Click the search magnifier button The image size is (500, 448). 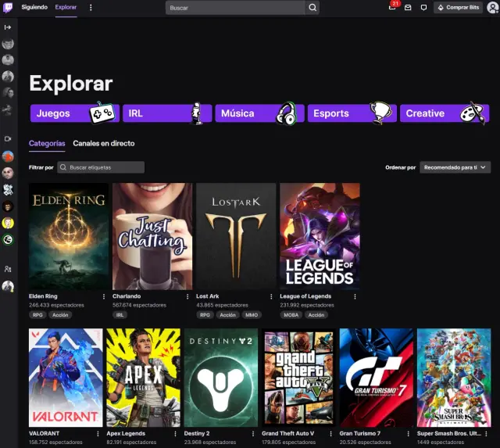pos(312,7)
